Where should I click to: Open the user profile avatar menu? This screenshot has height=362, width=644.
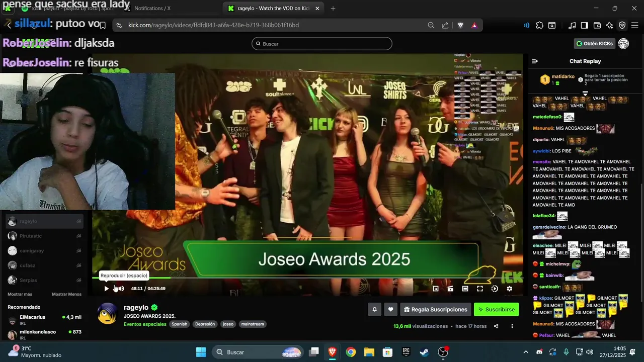pos(624,44)
